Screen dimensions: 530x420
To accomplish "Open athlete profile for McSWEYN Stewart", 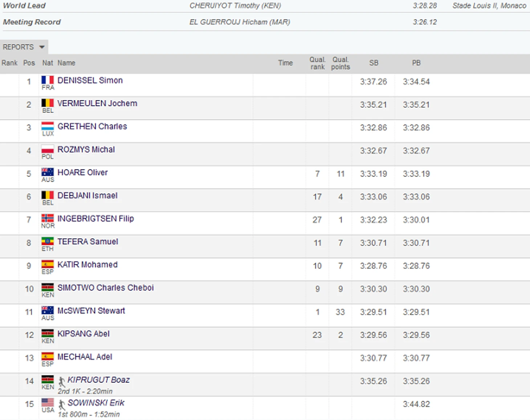I will 91,311.
